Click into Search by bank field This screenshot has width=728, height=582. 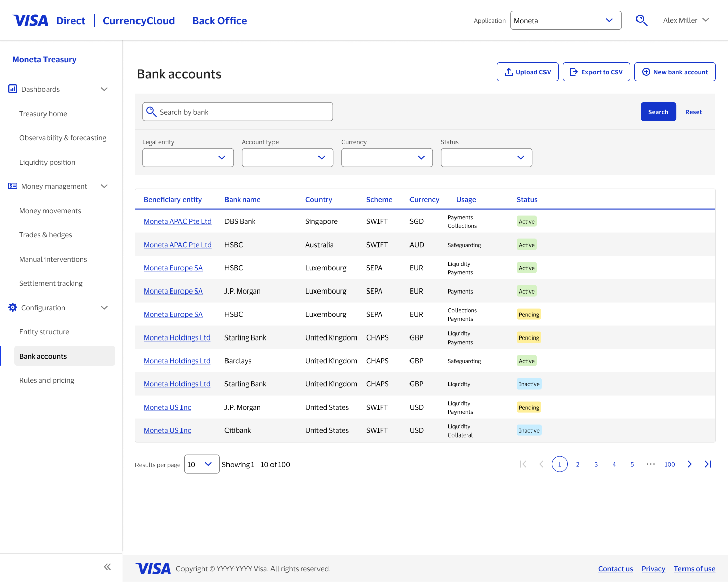[x=238, y=112]
